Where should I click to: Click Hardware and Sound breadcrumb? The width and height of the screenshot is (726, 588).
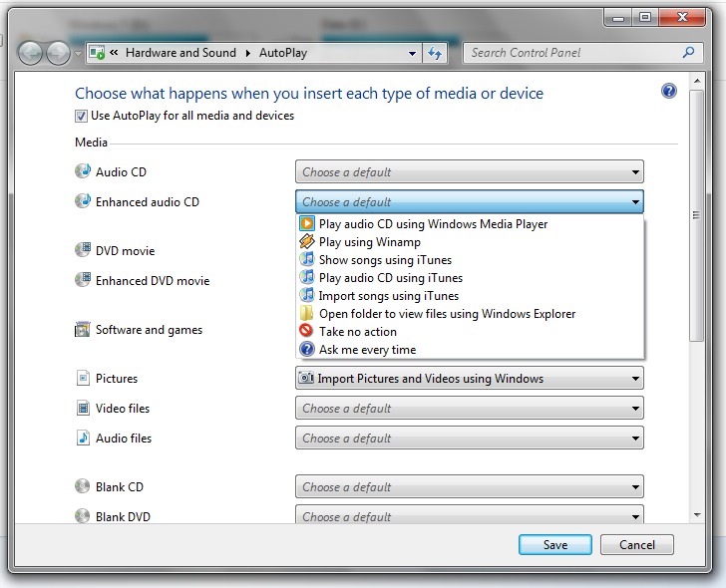tap(181, 53)
